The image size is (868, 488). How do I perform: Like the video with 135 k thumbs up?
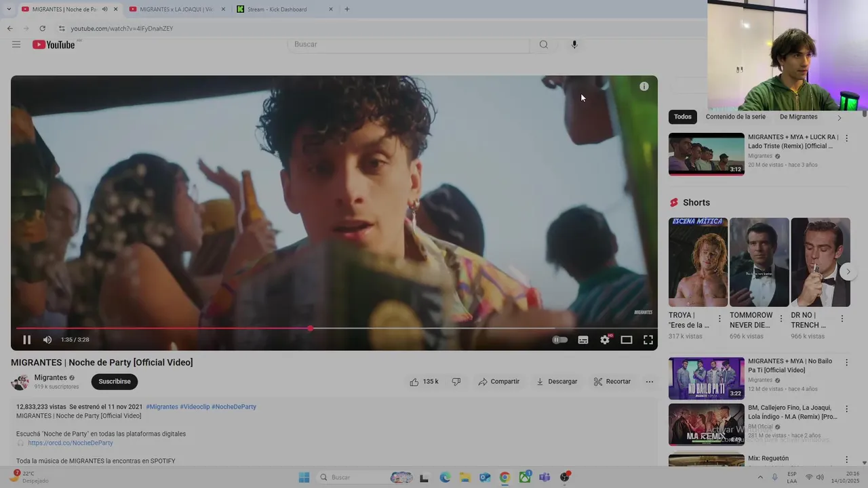click(424, 382)
